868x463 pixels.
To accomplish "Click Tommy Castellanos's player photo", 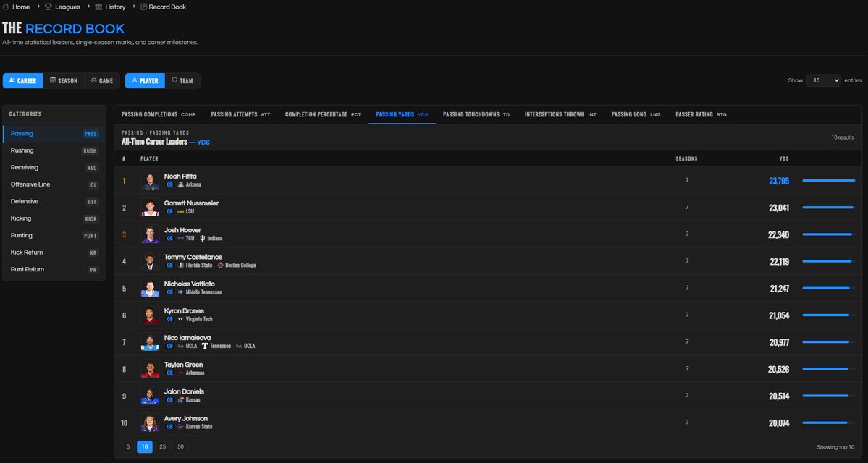I will pyautogui.click(x=150, y=261).
